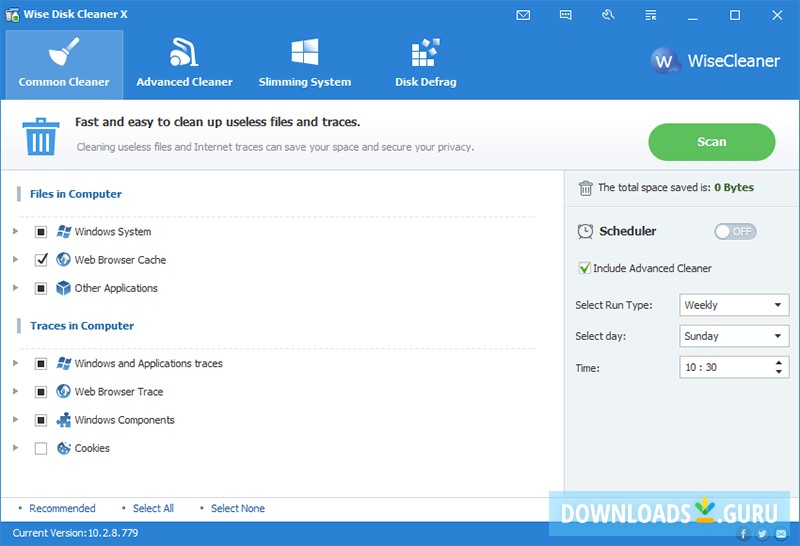
Task: Click the menu list icon in title bar
Action: [x=650, y=15]
